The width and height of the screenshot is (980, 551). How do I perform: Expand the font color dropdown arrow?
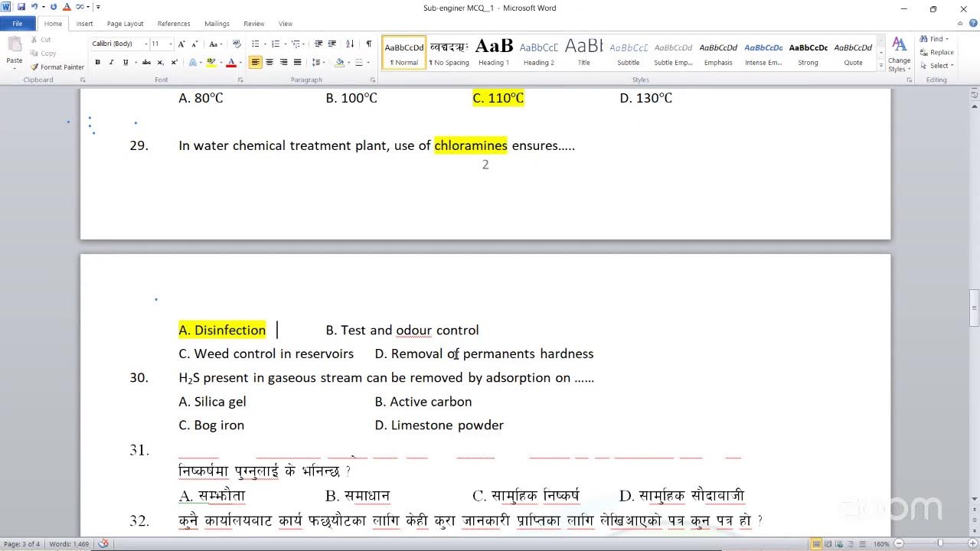[x=240, y=62]
